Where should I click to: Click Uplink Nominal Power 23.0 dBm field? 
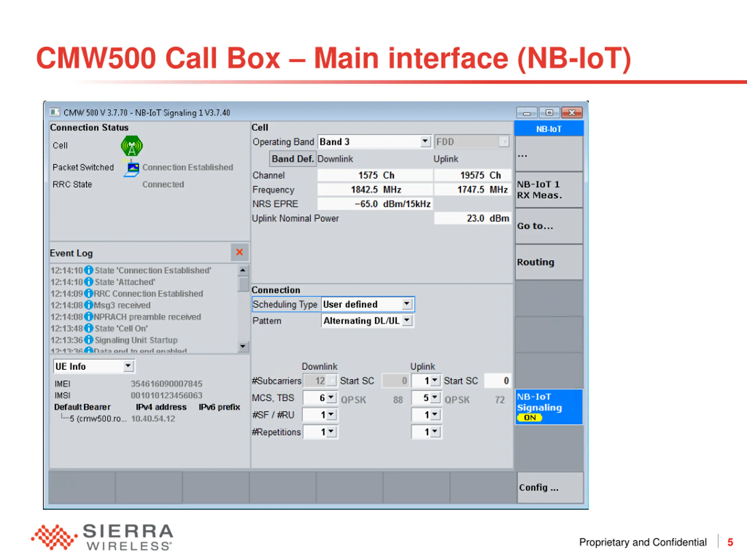(472, 218)
